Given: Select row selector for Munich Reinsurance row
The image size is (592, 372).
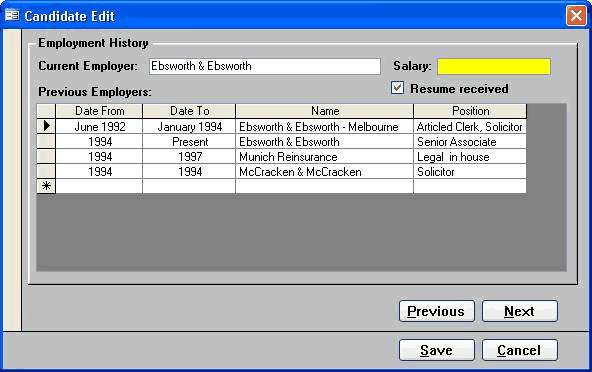Looking at the screenshot, I should pyautogui.click(x=46, y=156).
